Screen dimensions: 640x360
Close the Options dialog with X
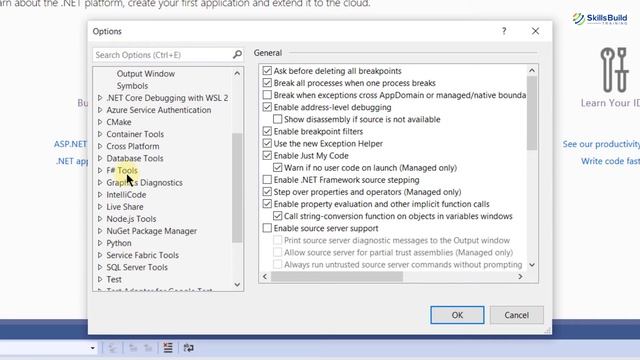[x=535, y=31]
